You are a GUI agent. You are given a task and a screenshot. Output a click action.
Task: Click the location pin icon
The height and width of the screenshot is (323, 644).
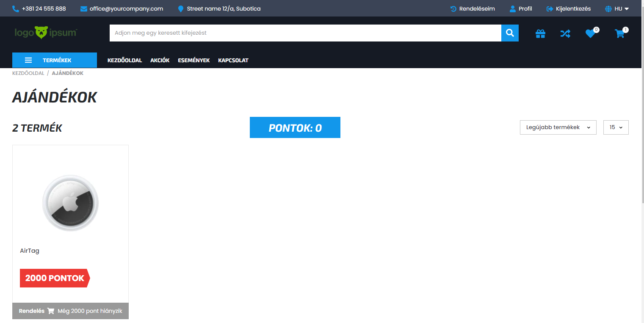pyautogui.click(x=181, y=9)
